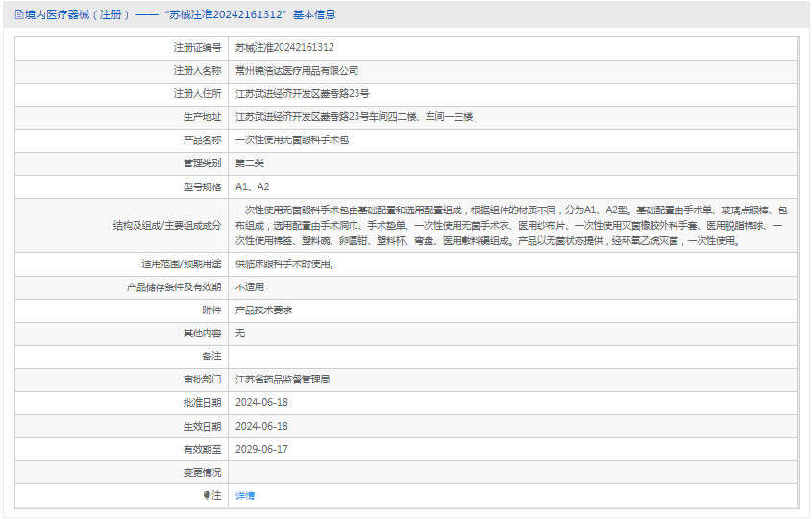Click the 不适用 storage conditions value
Viewport: 812px width, 519px height.
[x=250, y=287]
